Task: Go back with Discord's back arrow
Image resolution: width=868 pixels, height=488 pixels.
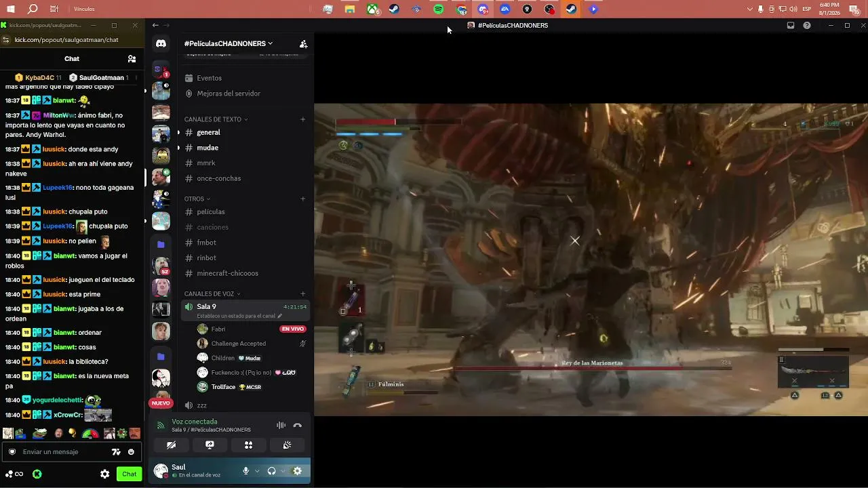Action: [x=155, y=25]
